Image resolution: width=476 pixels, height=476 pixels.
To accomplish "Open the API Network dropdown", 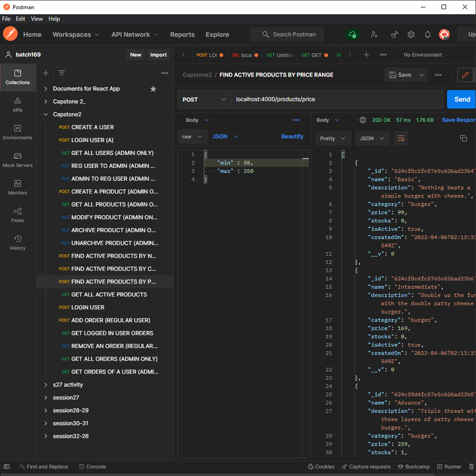I will (134, 35).
